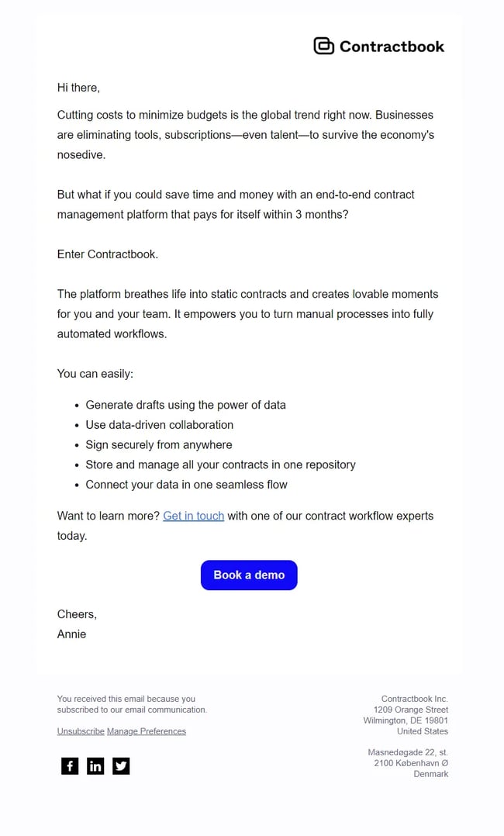This screenshot has width=504, height=836.
Task: Follow the "Get in touch" link
Action: point(193,516)
